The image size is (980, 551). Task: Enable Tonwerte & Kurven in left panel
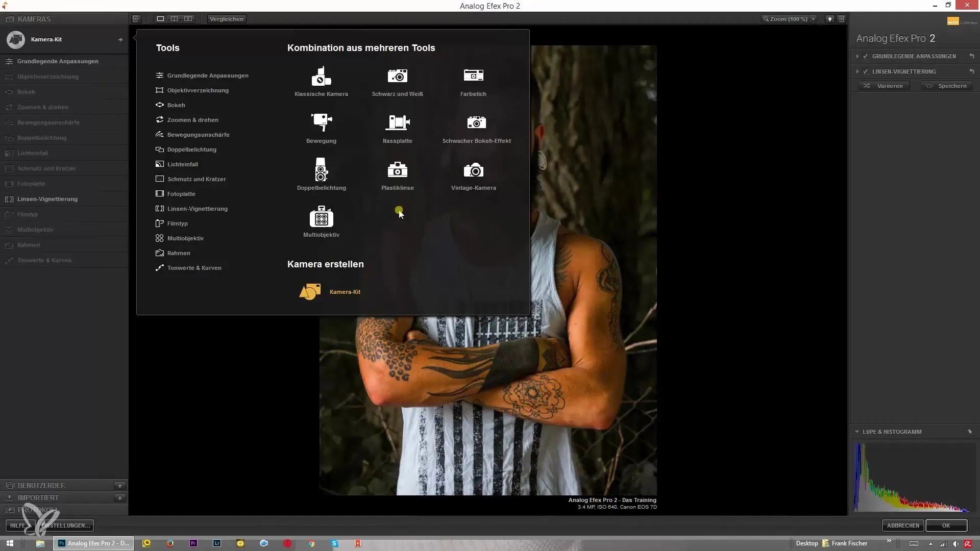pyautogui.click(x=64, y=260)
